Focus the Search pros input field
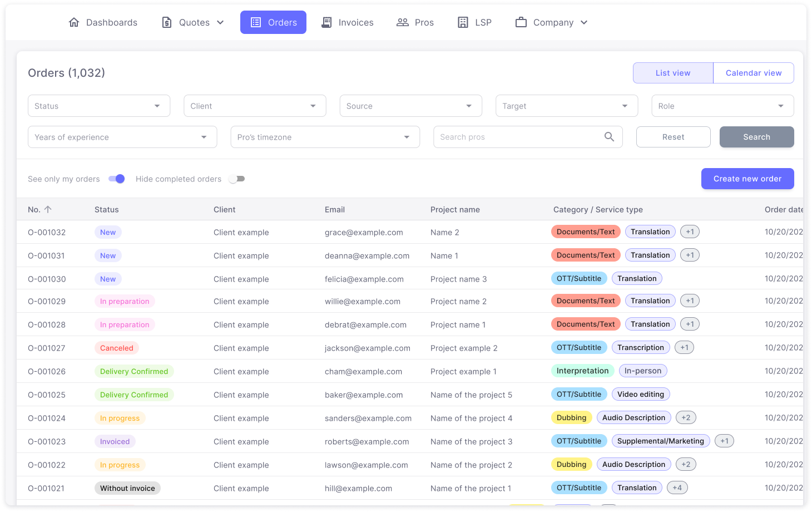Viewport: 812px width, 512px height. point(517,137)
